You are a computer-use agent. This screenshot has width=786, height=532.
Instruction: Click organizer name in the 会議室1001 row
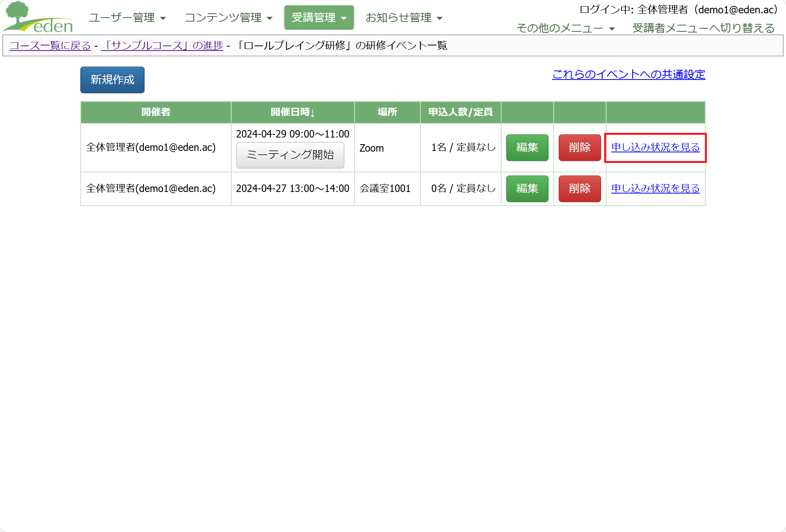click(151, 189)
